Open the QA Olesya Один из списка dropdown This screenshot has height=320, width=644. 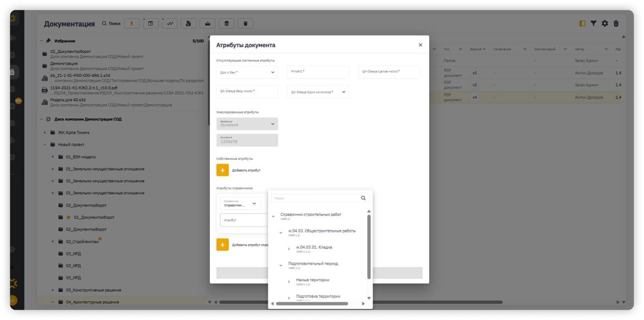point(318,92)
